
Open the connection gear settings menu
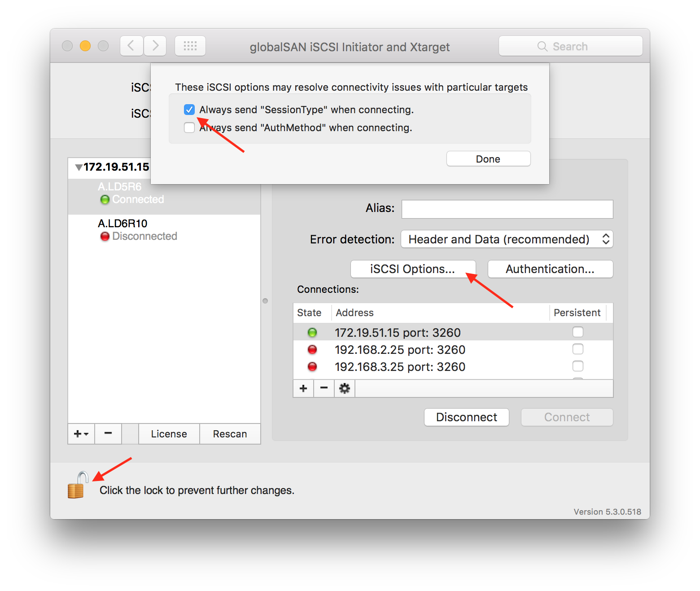(x=345, y=388)
